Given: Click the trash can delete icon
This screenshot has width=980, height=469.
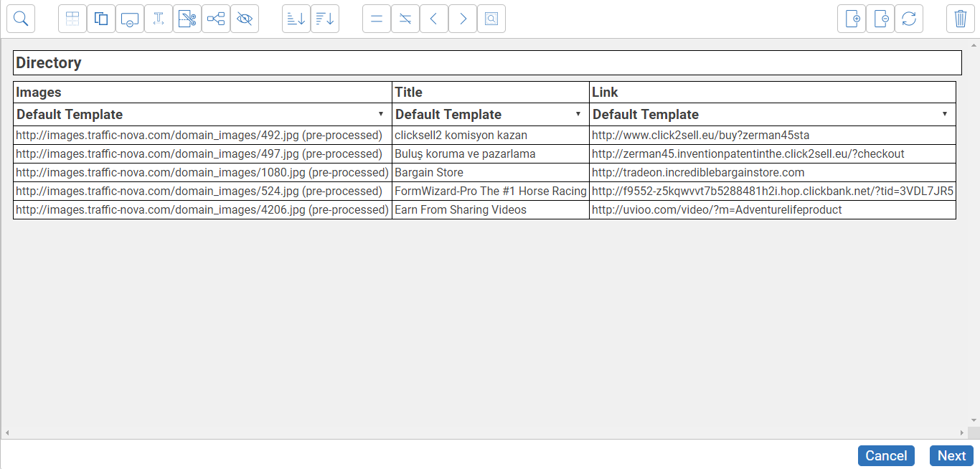Looking at the screenshot, I should 961,19.
